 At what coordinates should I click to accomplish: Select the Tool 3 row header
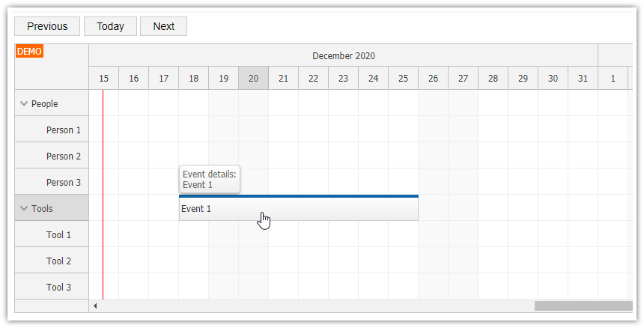click(58, 288)
